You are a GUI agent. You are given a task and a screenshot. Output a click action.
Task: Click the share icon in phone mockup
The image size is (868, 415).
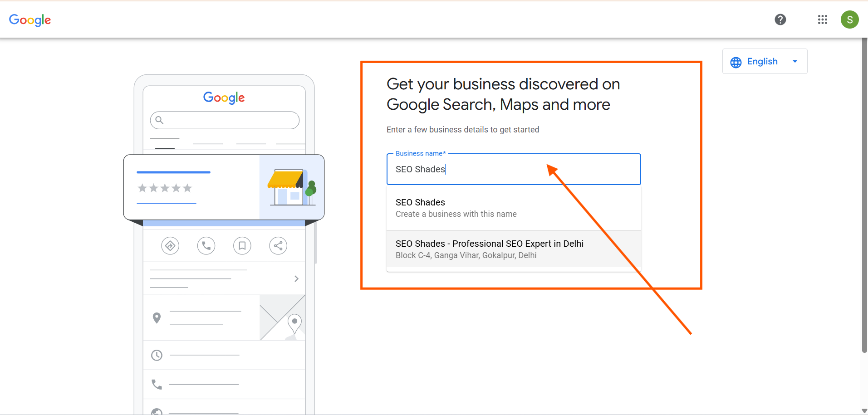pos(278,246)
